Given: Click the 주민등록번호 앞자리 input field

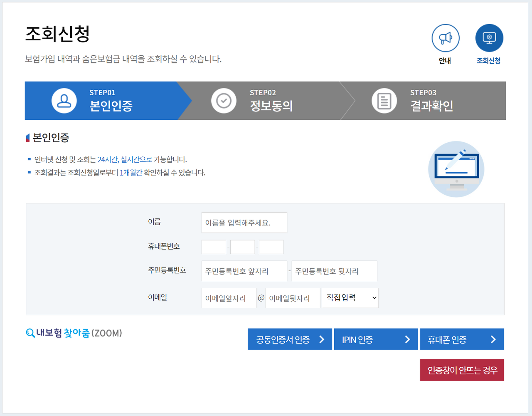Looking at the screenshot, I should (244, 271).
